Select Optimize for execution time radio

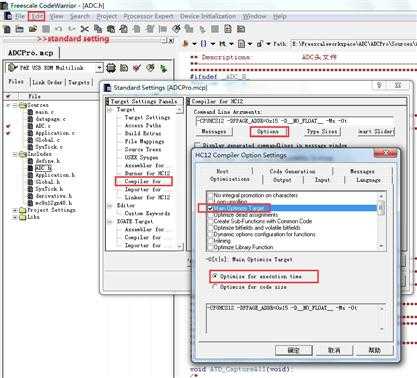pos(215,276)
